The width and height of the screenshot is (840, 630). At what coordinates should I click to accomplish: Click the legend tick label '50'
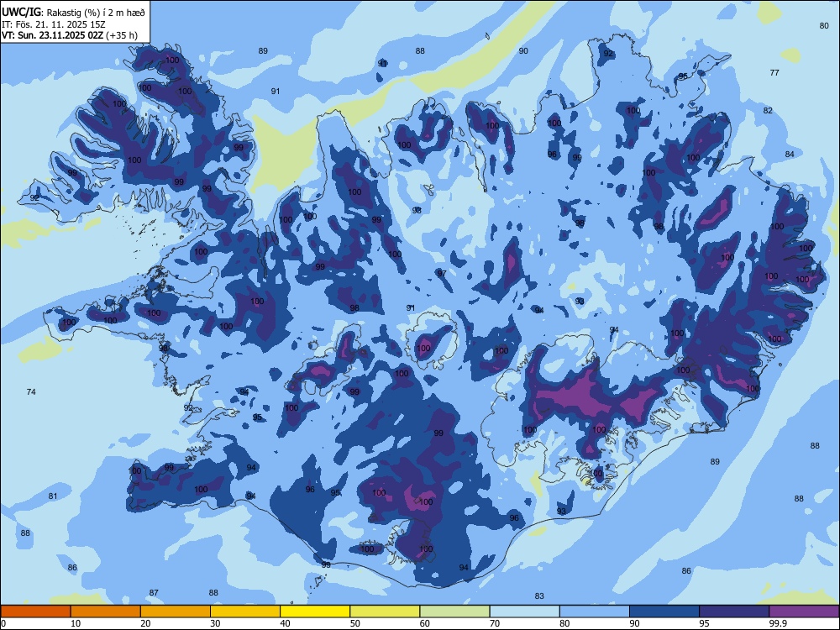point(355,623)
